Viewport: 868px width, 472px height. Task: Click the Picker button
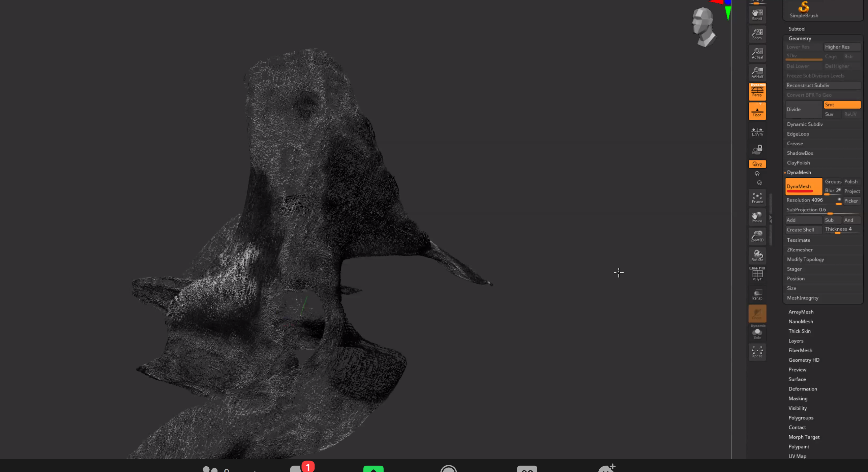851,201
